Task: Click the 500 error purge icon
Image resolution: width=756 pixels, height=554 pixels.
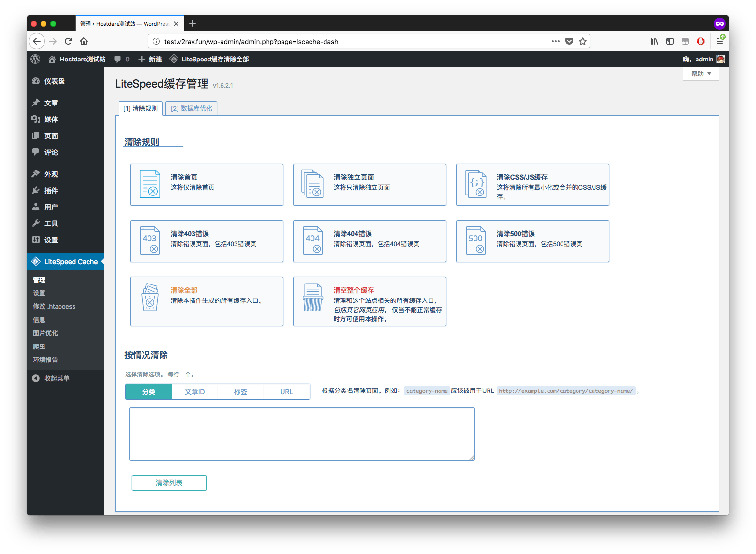Action: coord(476,240)
